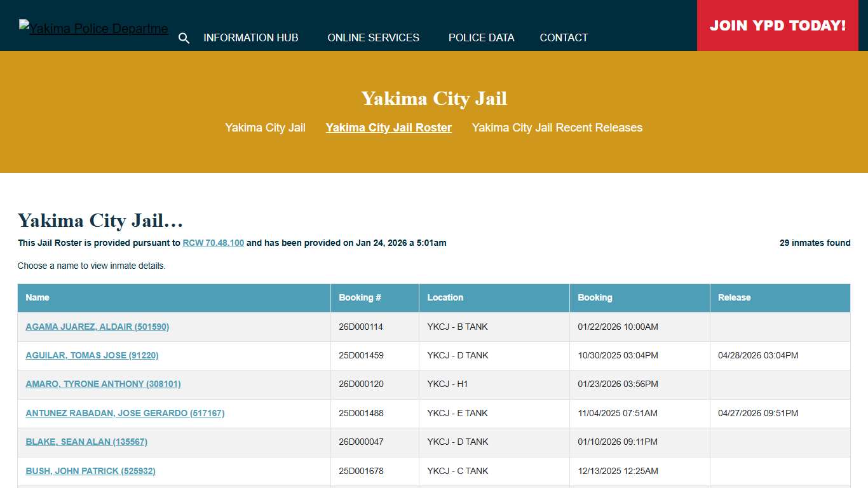Image resolution: width=868 pixels, height=488 pixels.
Task: Click the Yakima Police Department logo
Action: point(93,27)
